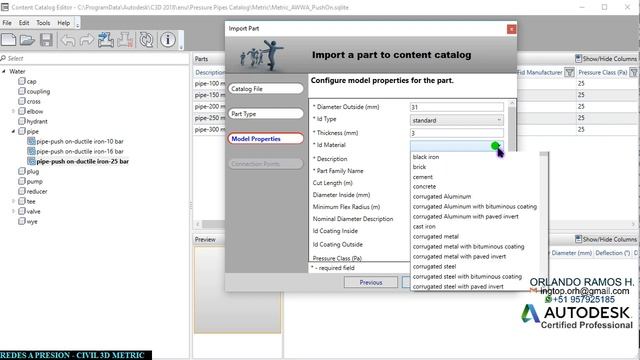Click the Delete part toolbar icon
640x360 pixels.
pos(125,40)
